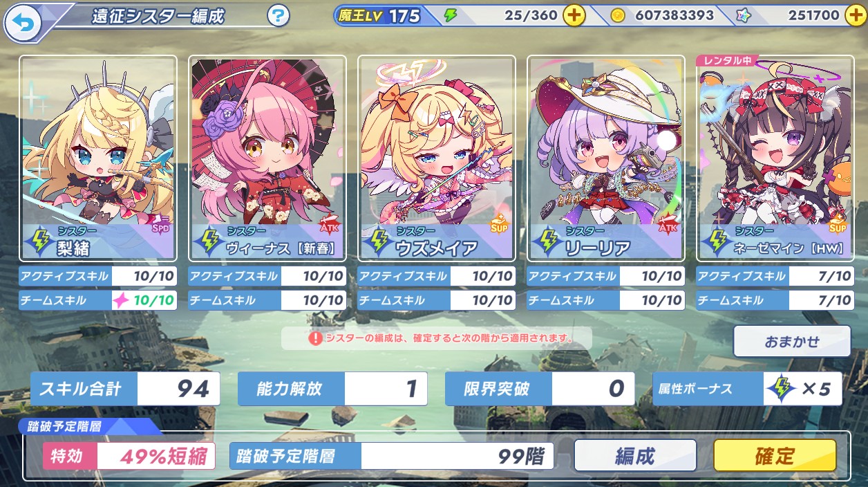Click the SUP badge on ウズメイア's card

coord(498,226)
